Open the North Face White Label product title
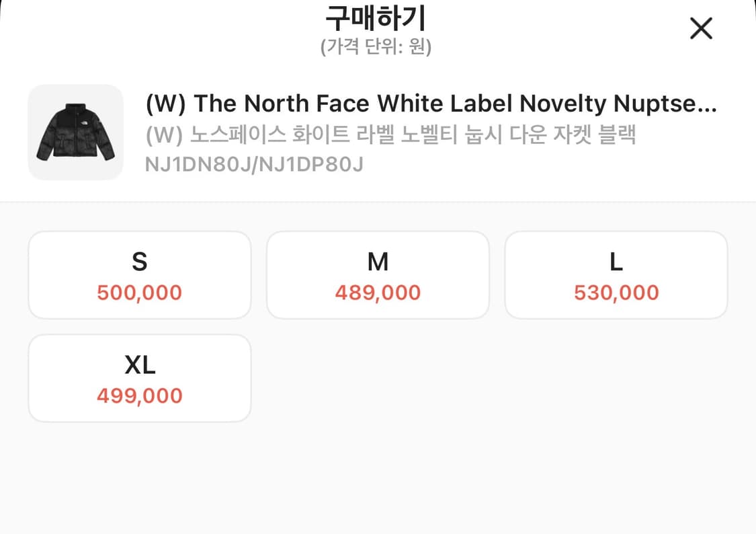This screenshot has width=756, height=534. 431,104
